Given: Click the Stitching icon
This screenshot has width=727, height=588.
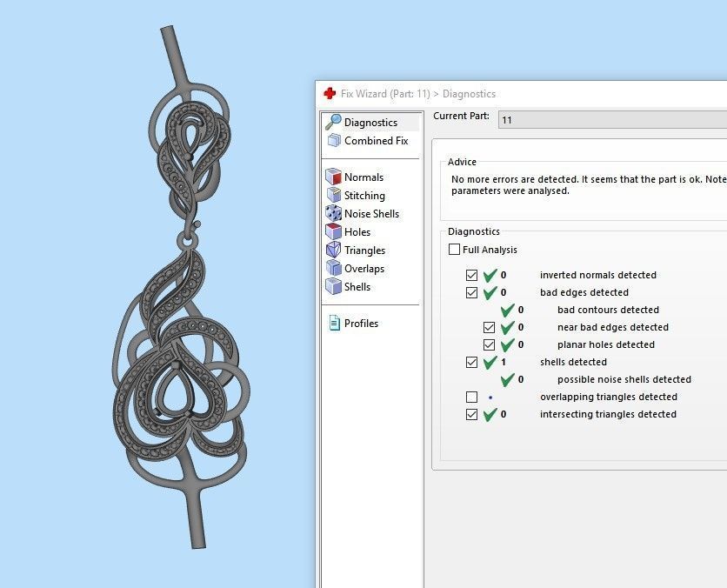Looking at the screenshot, I should click(x=333, y=195).
